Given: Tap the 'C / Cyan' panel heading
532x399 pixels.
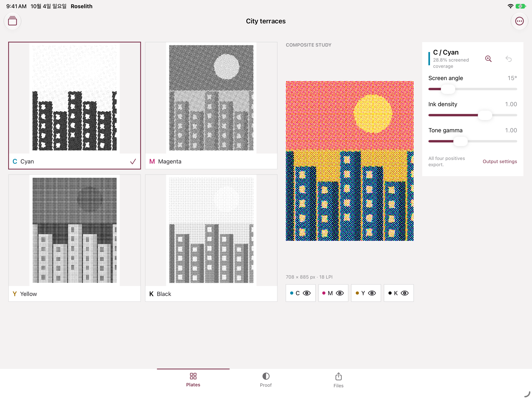Looking at the screenshot, I should [x=446, y=52].
